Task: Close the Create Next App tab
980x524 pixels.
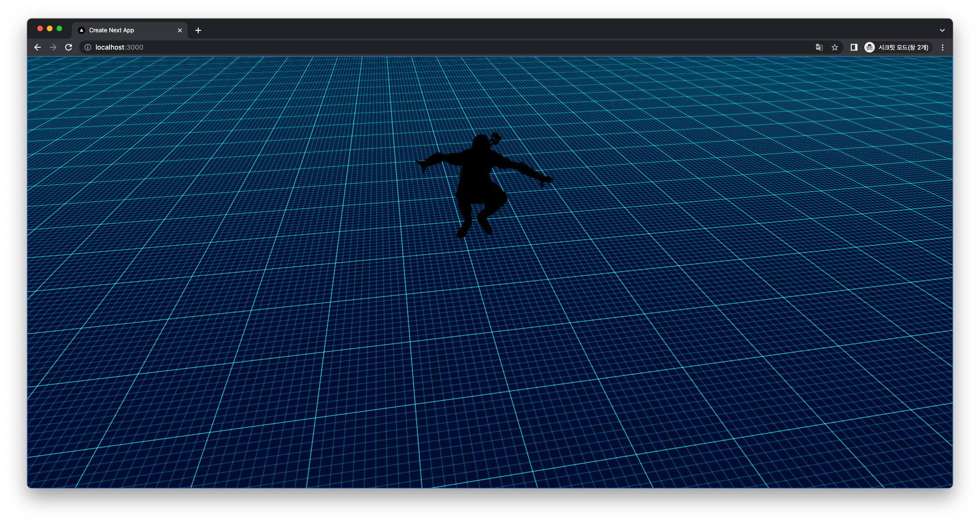Action: tap(180, 30)
